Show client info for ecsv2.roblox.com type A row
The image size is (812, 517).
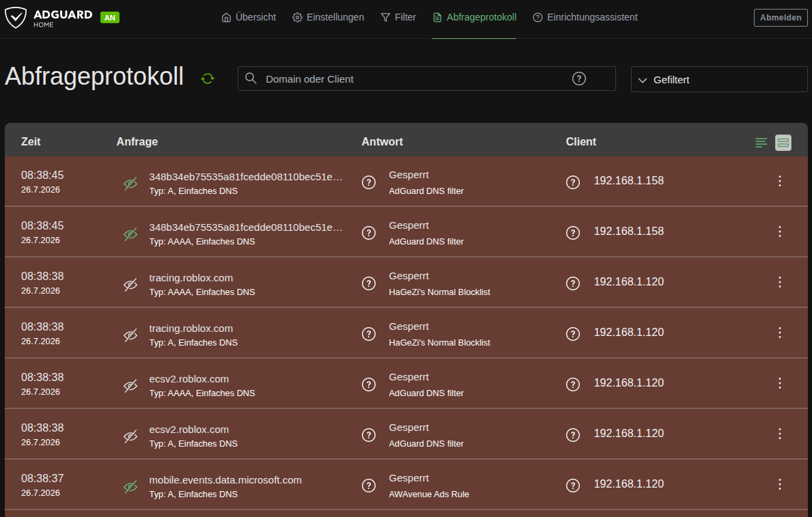[573, 435]
